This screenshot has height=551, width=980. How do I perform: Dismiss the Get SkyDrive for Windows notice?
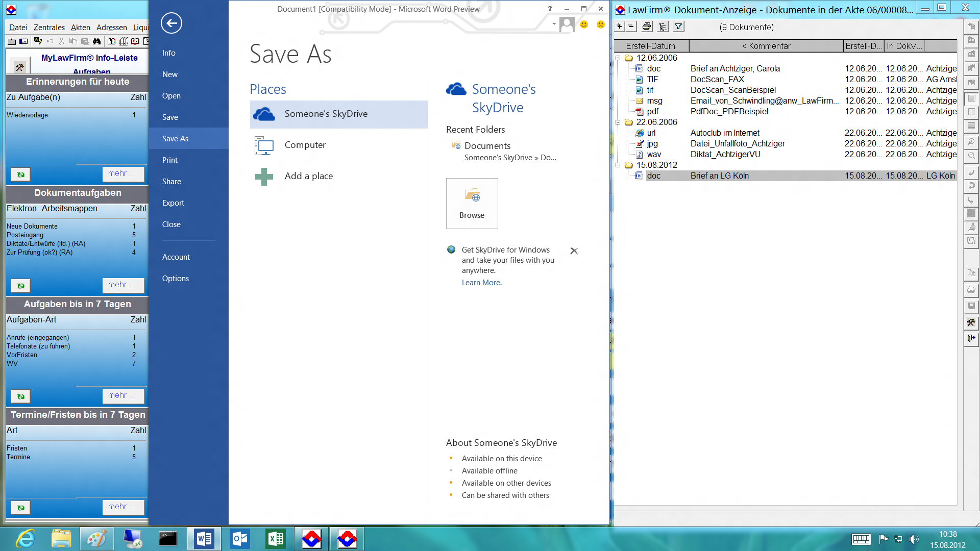click(x=574, y=251)
